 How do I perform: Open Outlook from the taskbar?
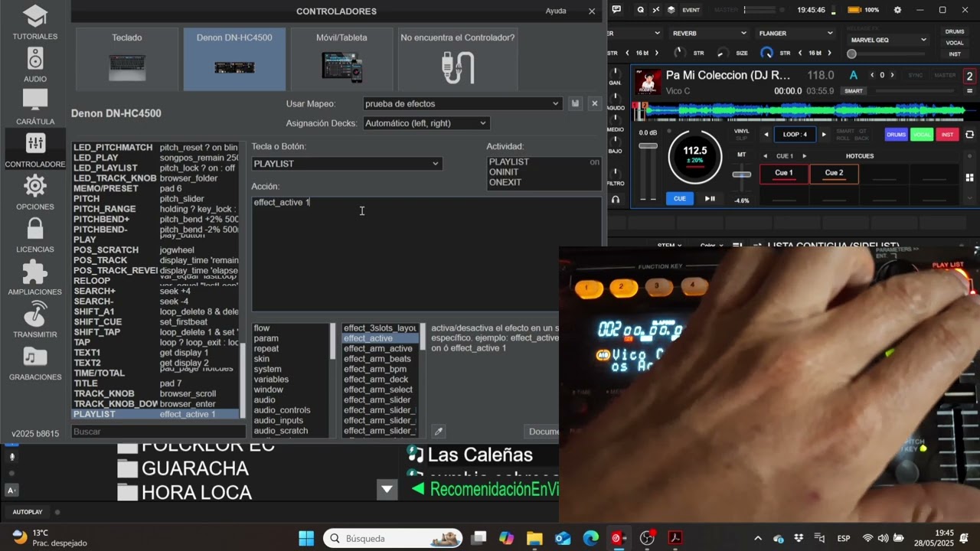pyautogui.click(x=563, y=538)
